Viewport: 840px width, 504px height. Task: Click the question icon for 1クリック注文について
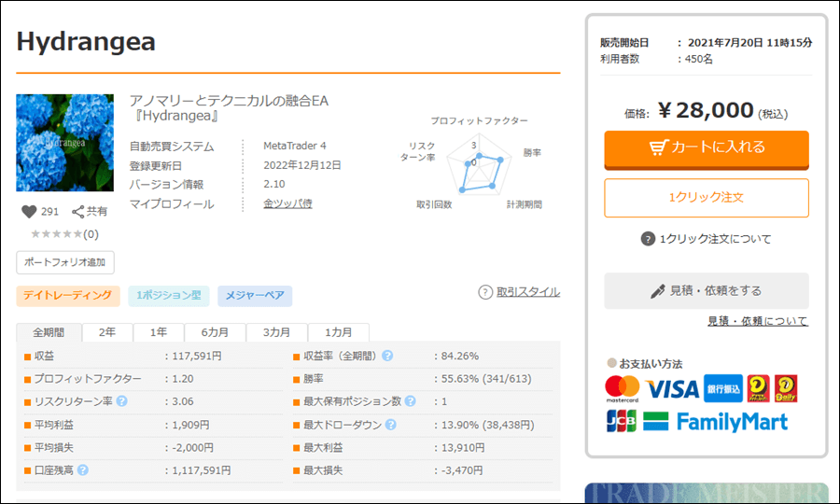(x=648, y=239)
